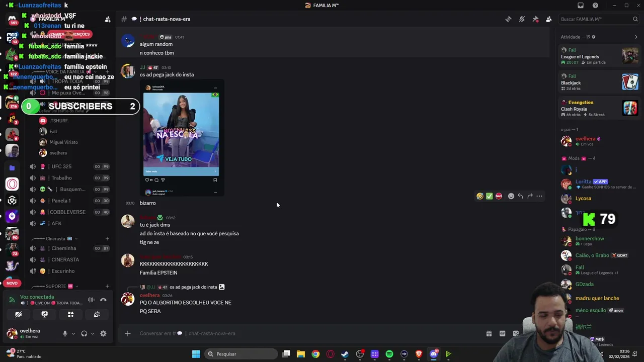
Task: Open Fall's League of Legends activity card
Action: (600, 56)
